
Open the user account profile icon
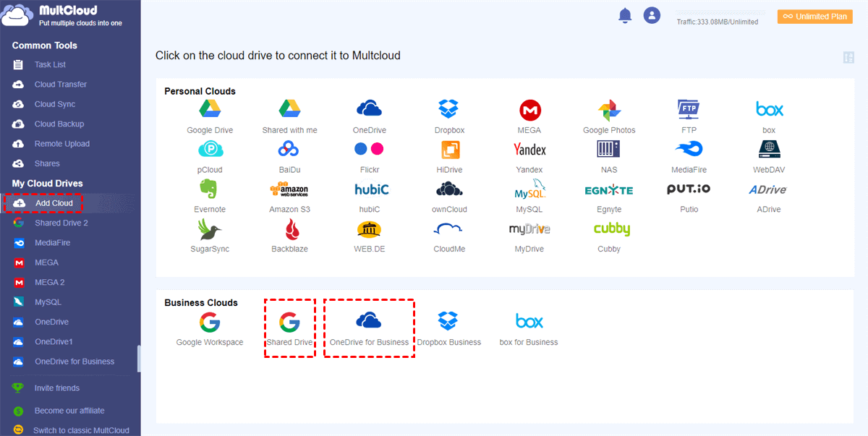652,16
